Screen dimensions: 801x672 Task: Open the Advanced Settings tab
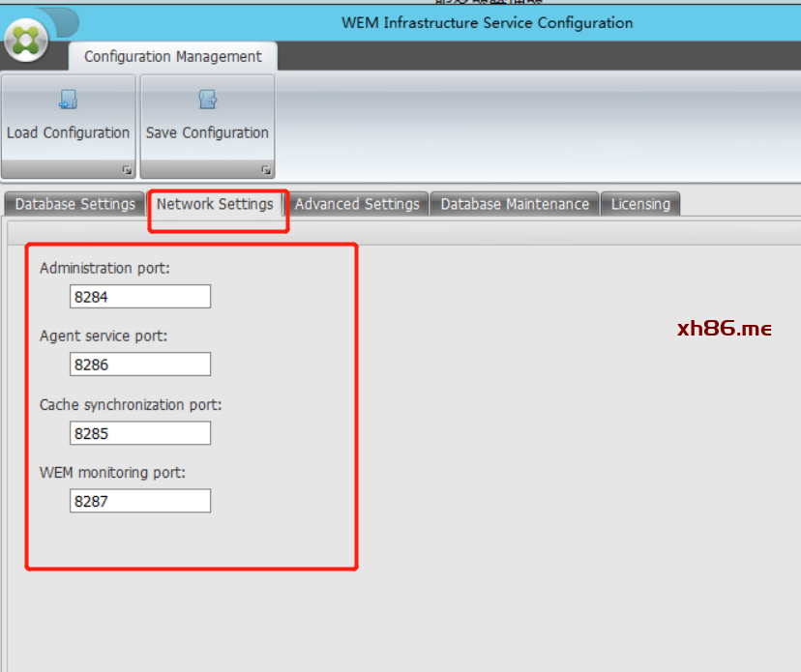[x=357, y=204]
